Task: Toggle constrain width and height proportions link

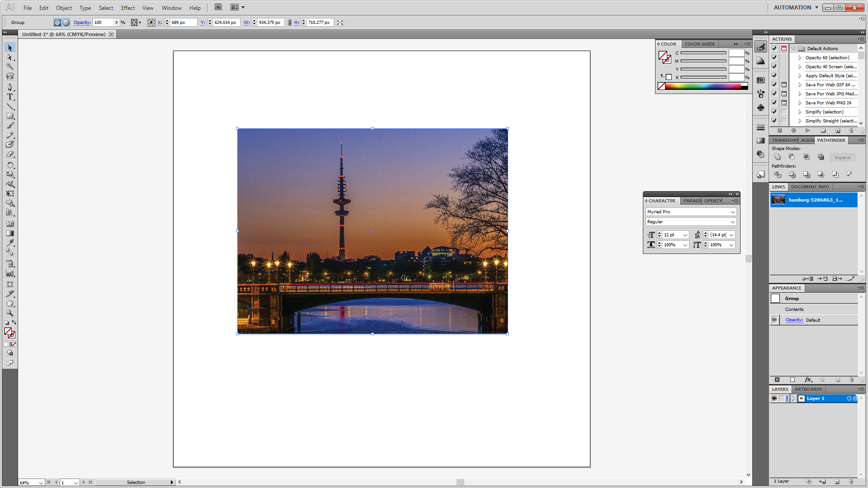Action: click(289, 22)
